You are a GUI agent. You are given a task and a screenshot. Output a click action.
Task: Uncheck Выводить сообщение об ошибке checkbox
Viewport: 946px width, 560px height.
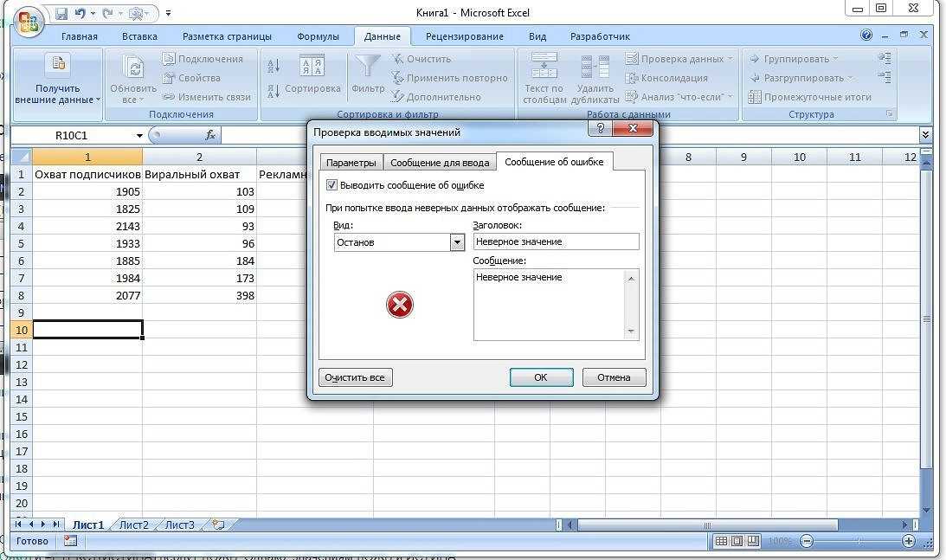[331, 185]
